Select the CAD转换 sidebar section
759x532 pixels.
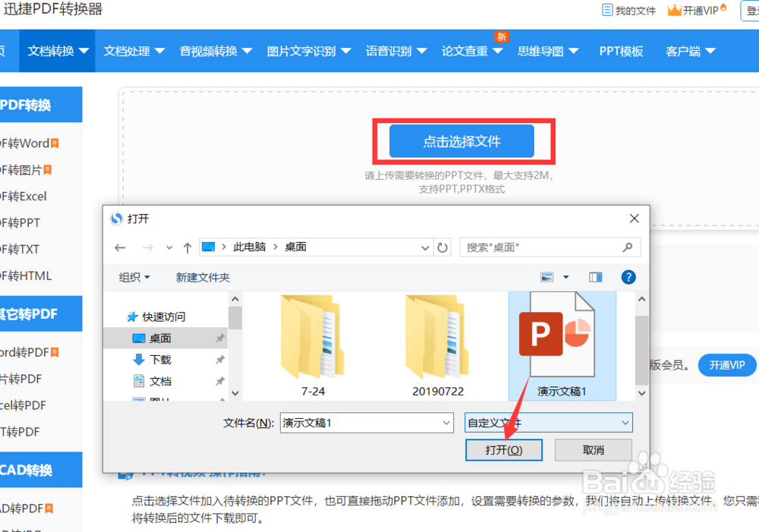click(41, 470)
